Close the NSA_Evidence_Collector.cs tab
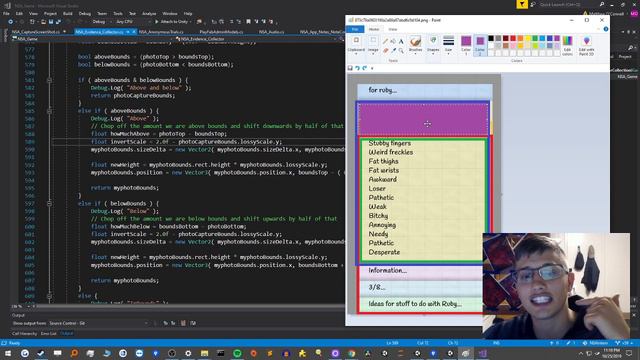Viewport: 640px width, 360px height. coord(134,32)
